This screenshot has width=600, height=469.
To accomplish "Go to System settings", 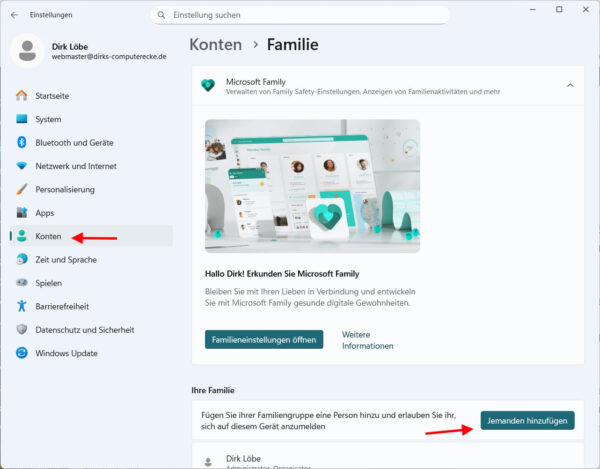I will [x=91, y=119].
